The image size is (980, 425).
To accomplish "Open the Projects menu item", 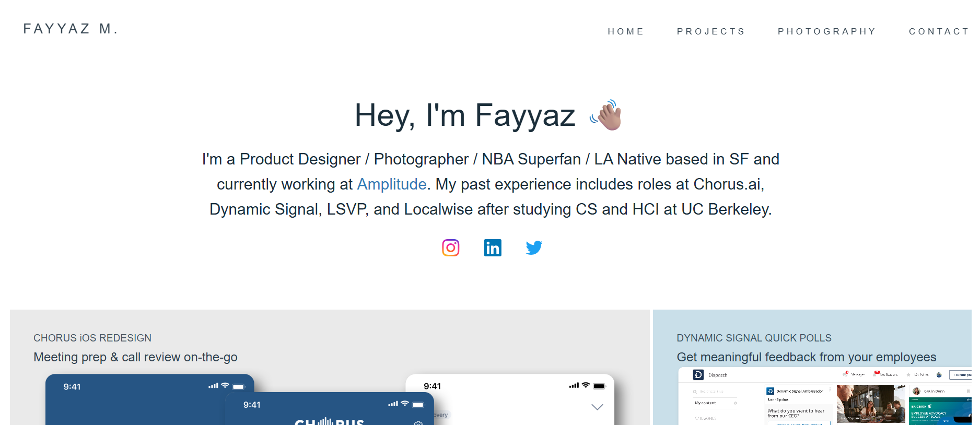I will [710, 31].
